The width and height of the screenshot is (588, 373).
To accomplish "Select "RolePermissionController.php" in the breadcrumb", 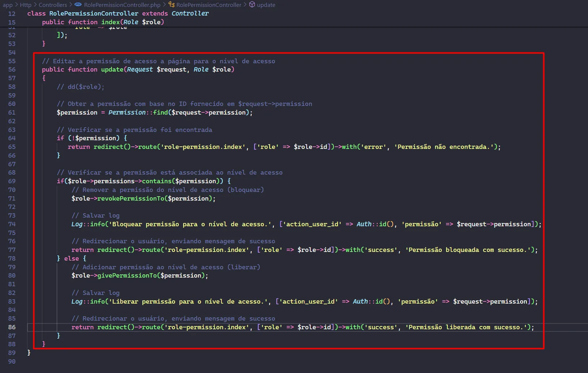I will point(122,5).
